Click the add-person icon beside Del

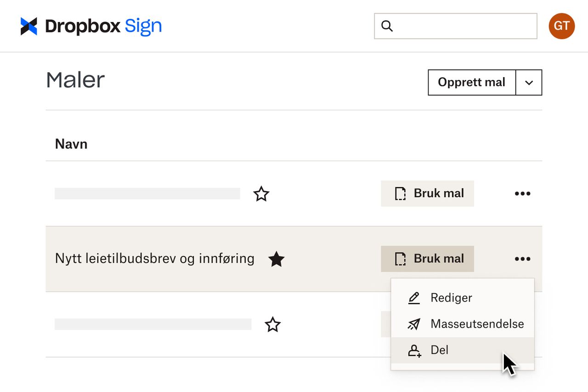(414, 350)
